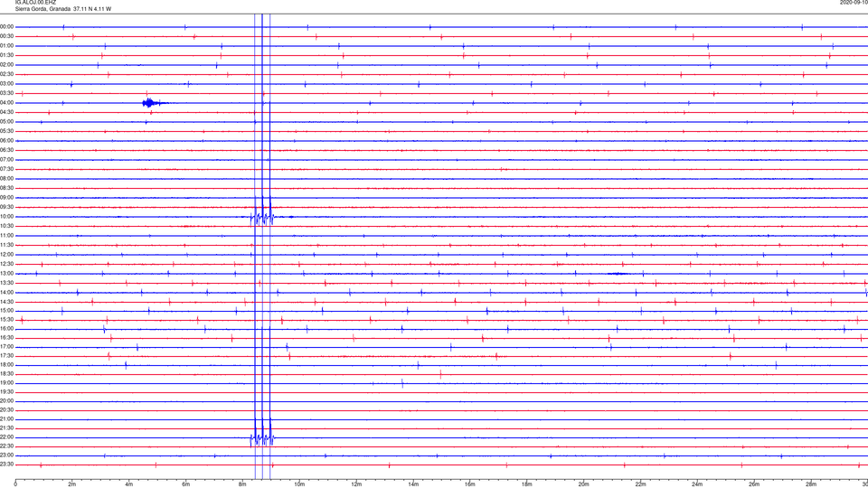This screenshot has width=868, height=488.
Task: Select the 03:00 trace label
Action: pos(7,83)
